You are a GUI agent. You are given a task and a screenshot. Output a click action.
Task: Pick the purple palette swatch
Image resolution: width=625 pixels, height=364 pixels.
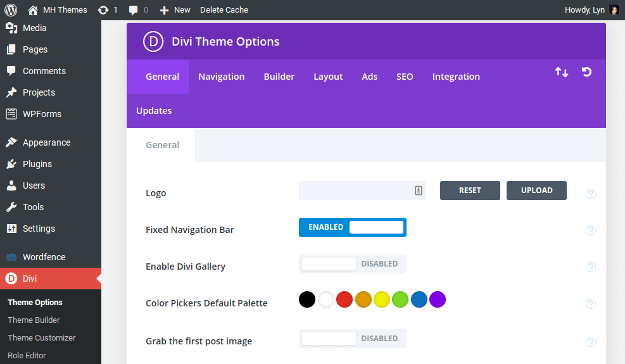pos(438,299)
